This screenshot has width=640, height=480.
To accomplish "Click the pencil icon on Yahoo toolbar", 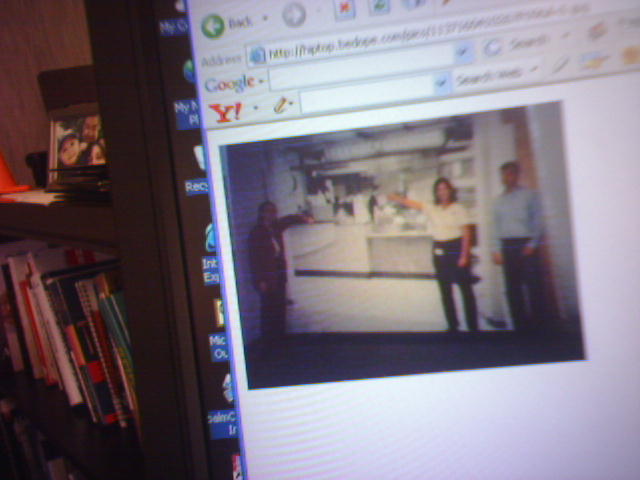I will 281,105.
